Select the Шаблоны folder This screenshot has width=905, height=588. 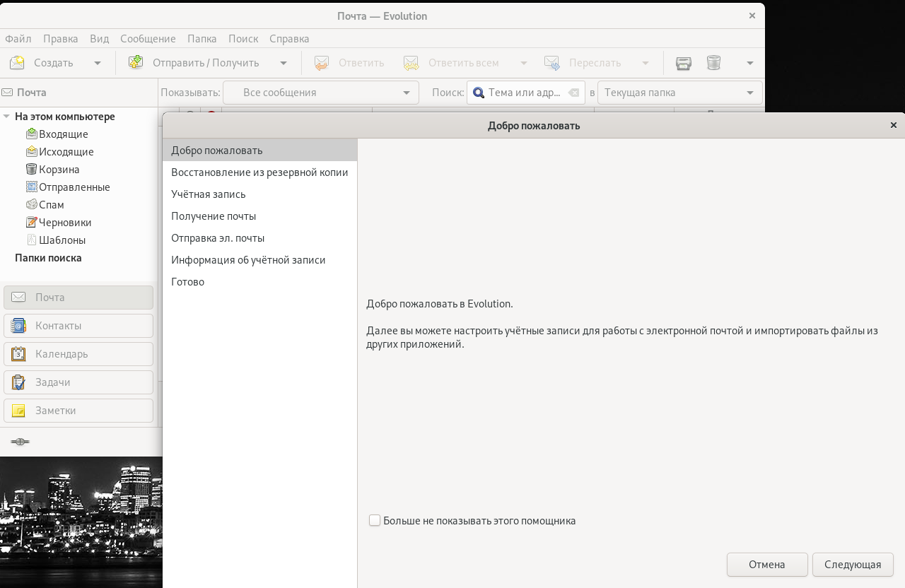click(x=62, y=240)
